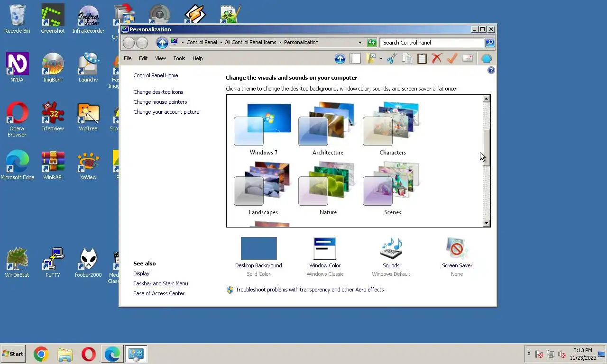607x364 pixels.
Task: Open Screen Saver settings
Action: 457,256
